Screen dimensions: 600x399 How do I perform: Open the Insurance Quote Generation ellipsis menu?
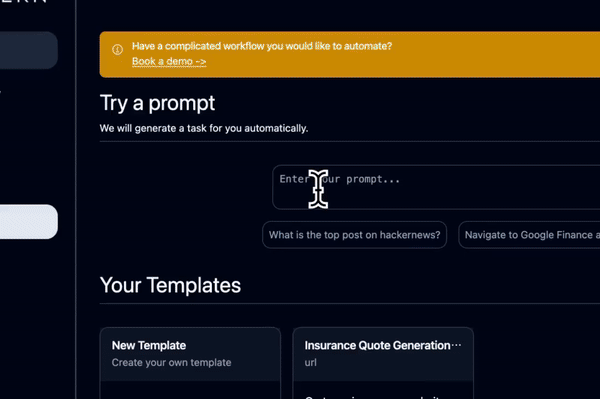456,345
